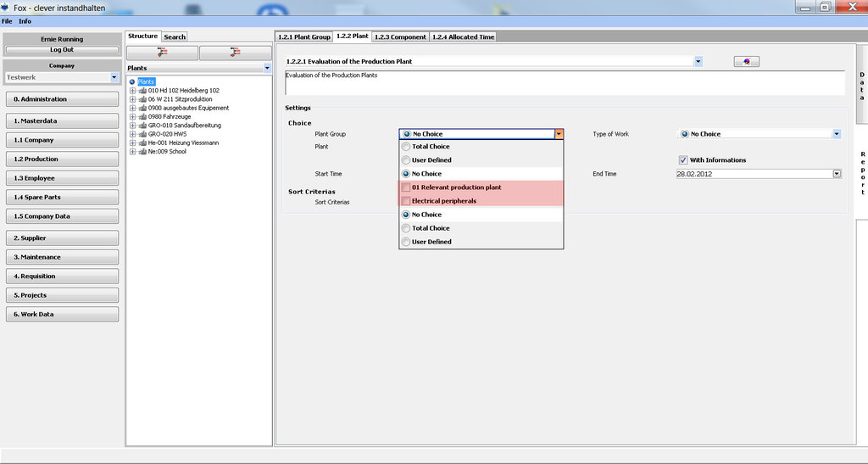Check the 01 Relevant production plant checkbox

tap(406, 187)
